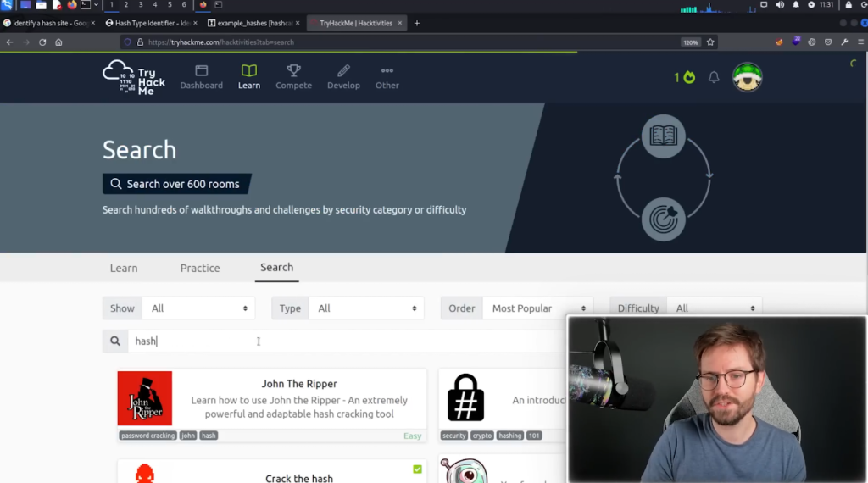Open the system volume control

tap(780, 5)
